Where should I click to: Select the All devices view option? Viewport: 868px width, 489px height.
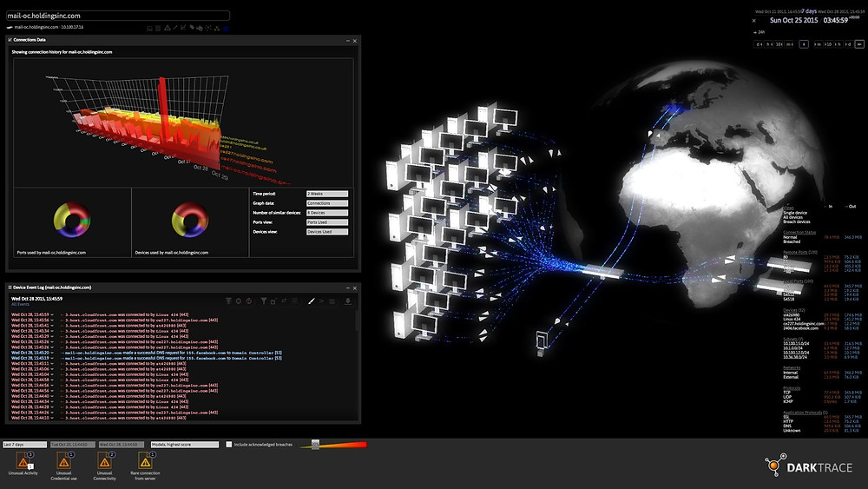(792, 217)
